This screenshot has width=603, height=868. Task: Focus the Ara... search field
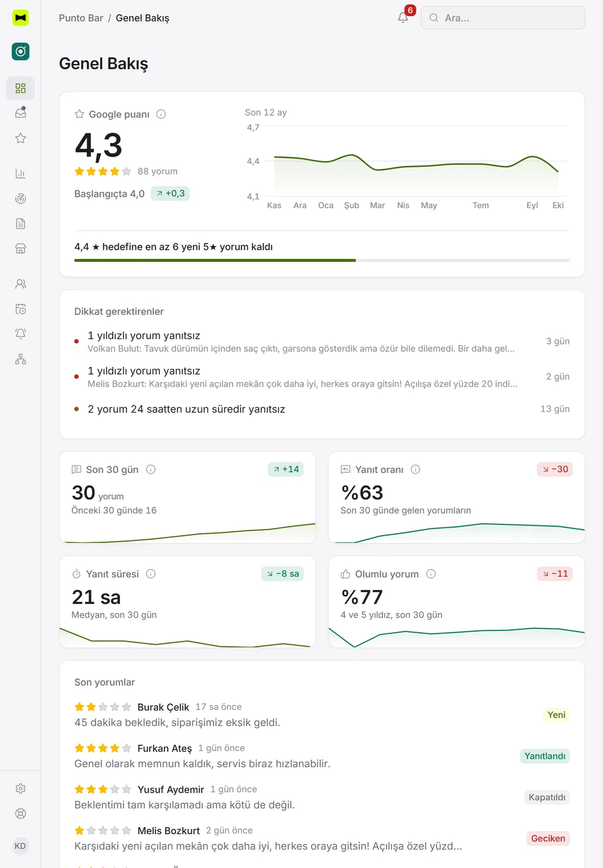503,18
